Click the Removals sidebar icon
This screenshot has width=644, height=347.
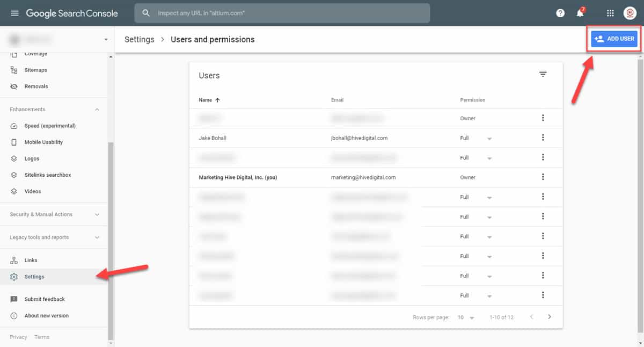pos(14,86)
